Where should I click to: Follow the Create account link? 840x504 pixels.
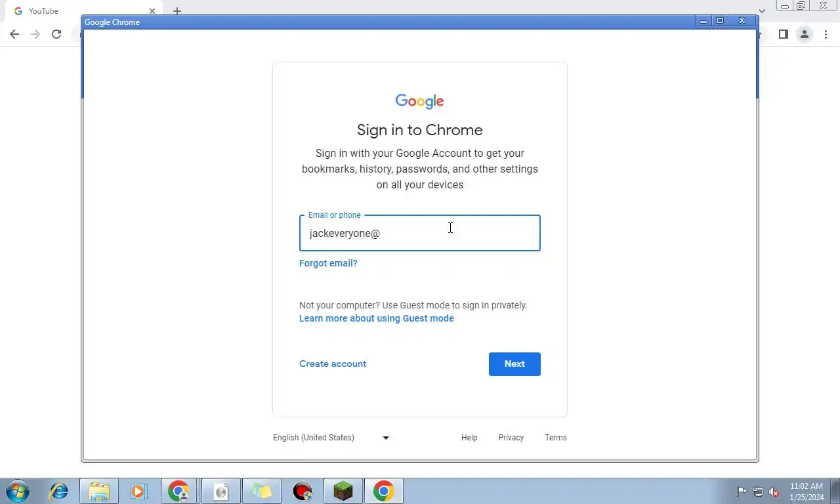tap(333, 364)
